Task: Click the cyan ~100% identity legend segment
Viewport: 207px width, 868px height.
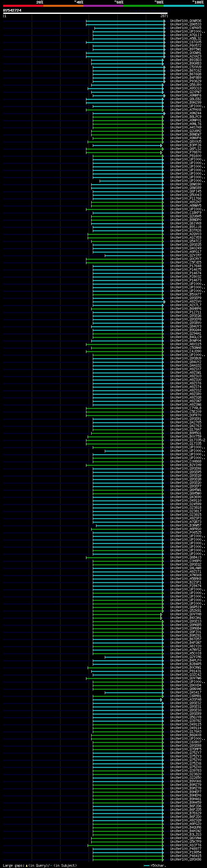Action: [x=184, y=6]
